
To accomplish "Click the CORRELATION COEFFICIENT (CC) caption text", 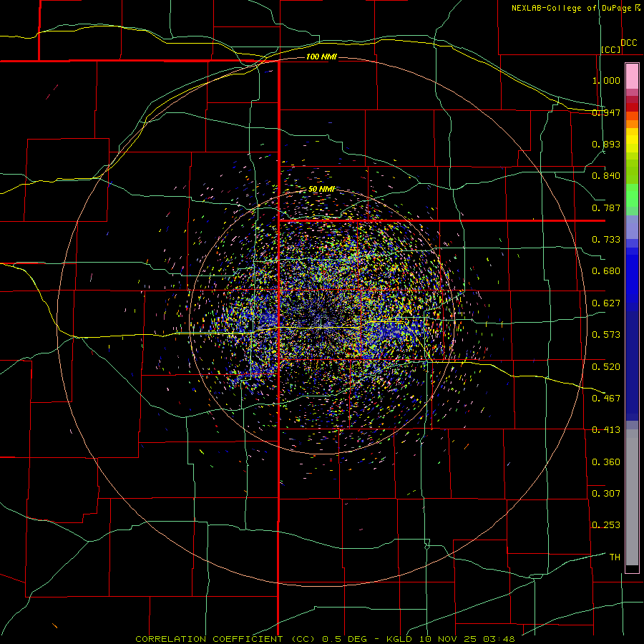I will [225, 639].
